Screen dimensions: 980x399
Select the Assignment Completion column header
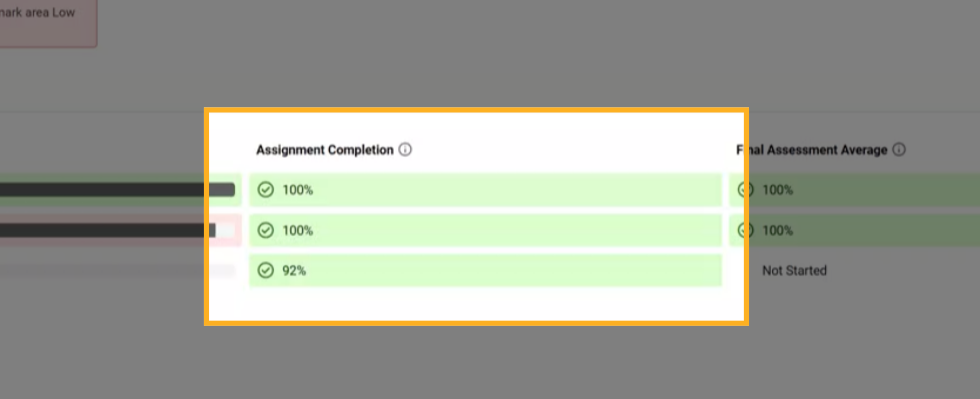[325, 149]
